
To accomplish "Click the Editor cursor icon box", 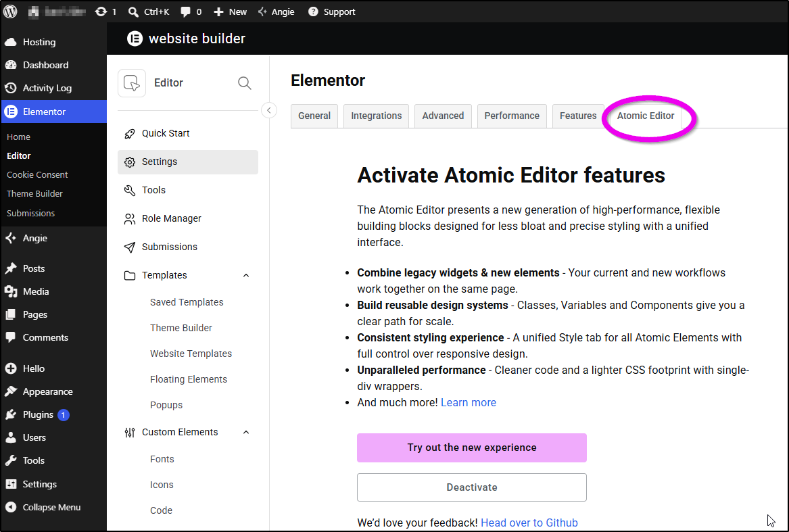I will (132, 83).
